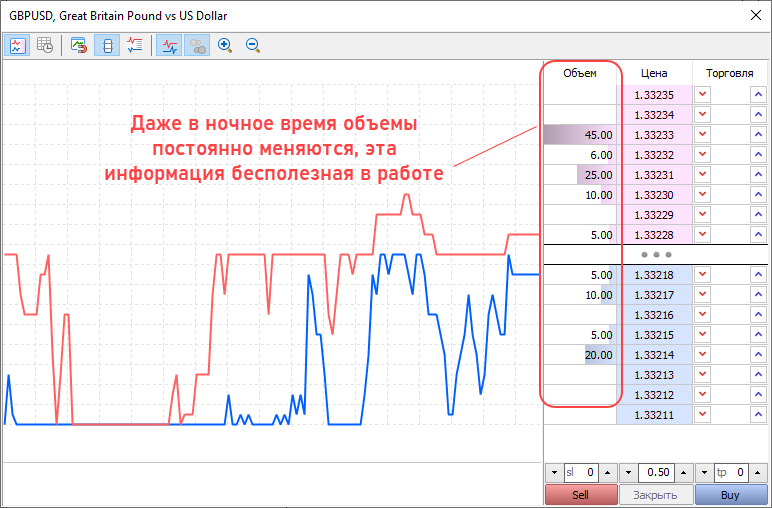Select price cell 1.33233
772x508 pixels.
[654, 135]
